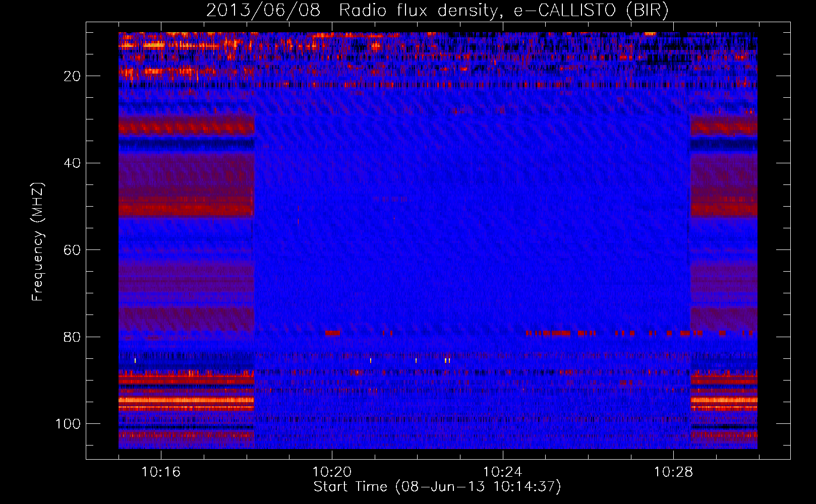
Task: Click the '40' frequency tick label
Action: pos(73,163)
